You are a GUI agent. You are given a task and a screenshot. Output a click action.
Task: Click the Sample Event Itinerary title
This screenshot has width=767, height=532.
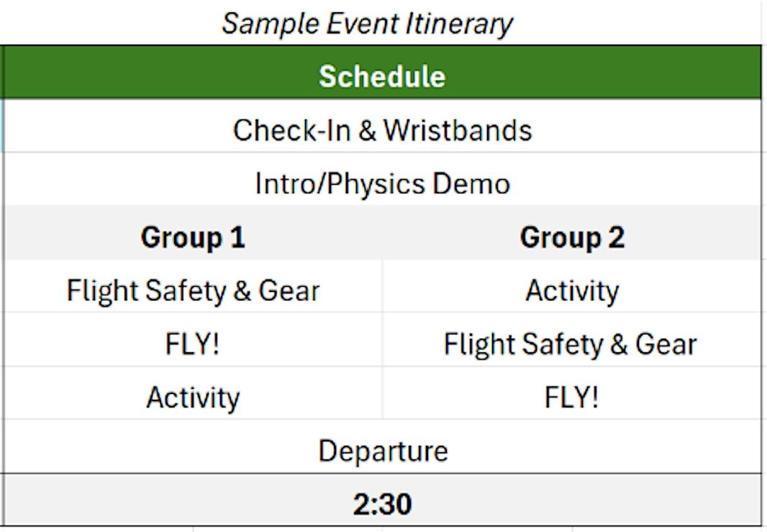[367, 24]
